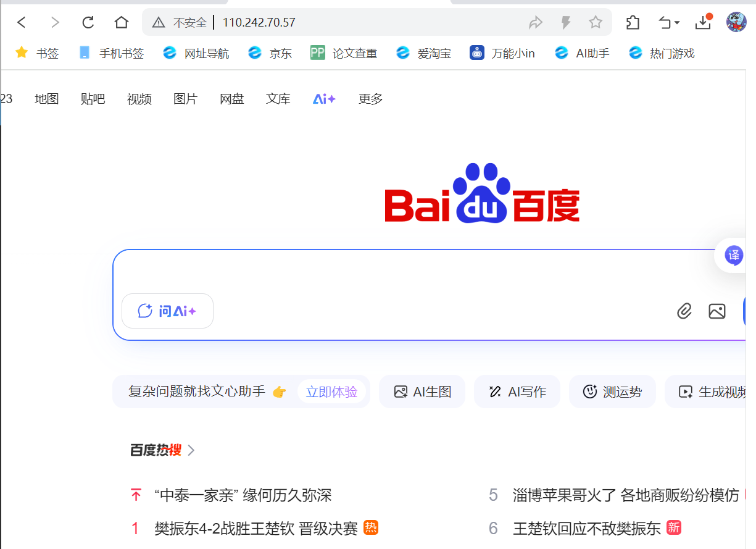This screenshot has width=756, height=549.
Task: Open the 地图 link in Baidu nav
Action: pyautogui.click(x=47, y=99)
